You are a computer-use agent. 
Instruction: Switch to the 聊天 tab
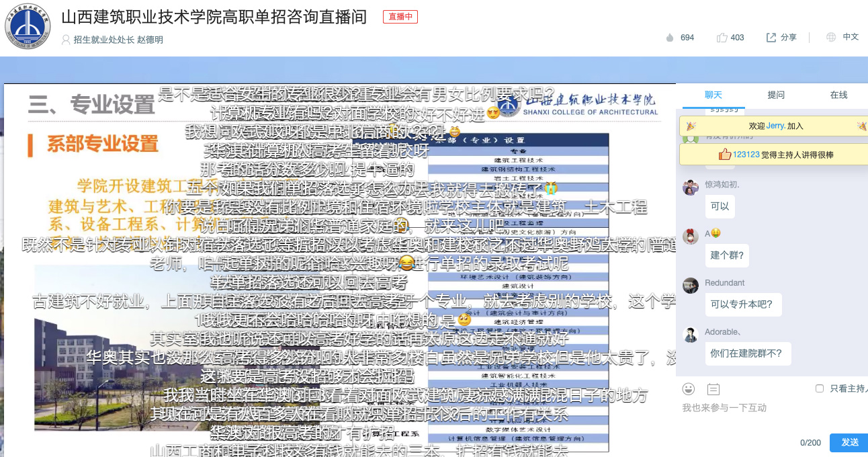click(713, 95)
